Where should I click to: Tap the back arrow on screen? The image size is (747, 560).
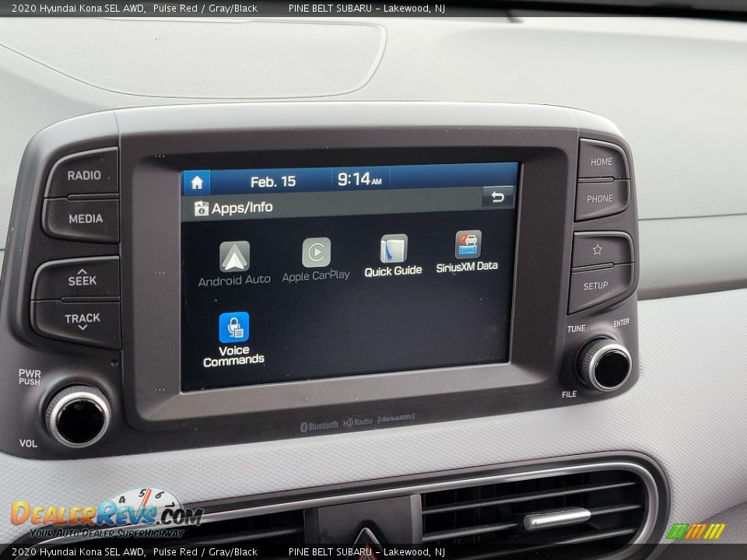[498, 197]
